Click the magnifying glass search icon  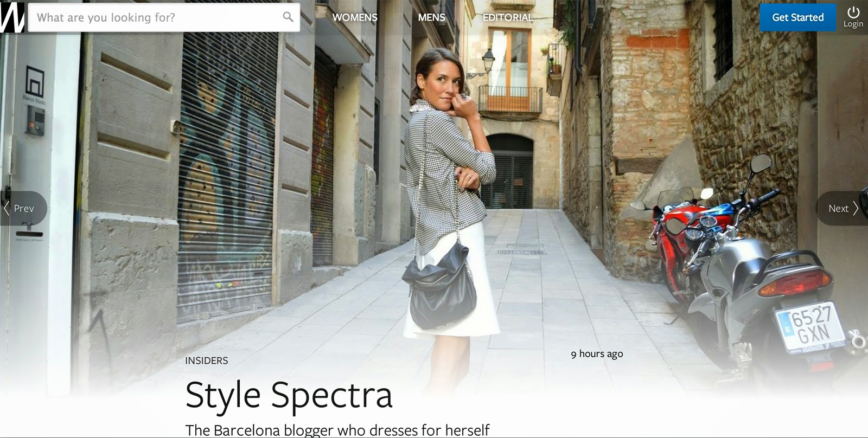[x=288, y=17]
